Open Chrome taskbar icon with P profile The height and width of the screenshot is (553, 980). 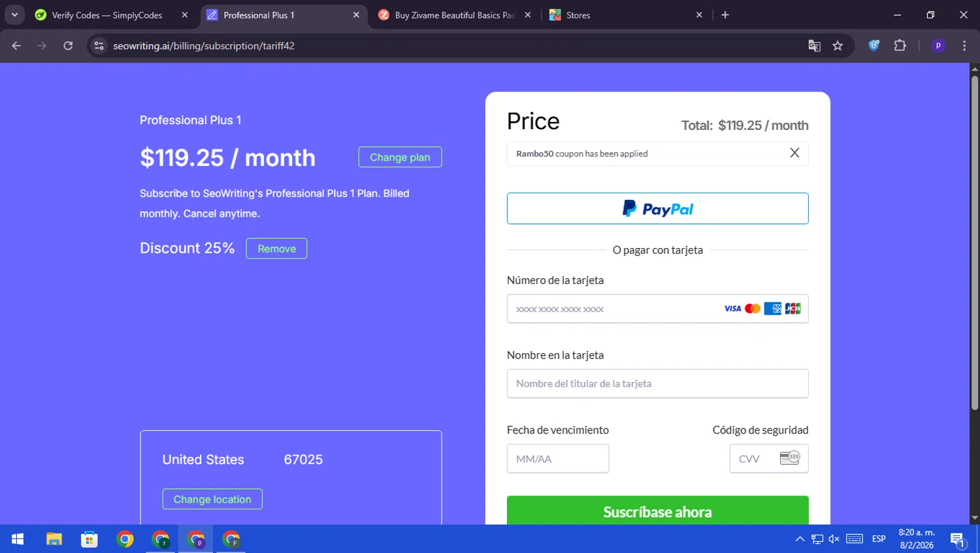[196, 539]
